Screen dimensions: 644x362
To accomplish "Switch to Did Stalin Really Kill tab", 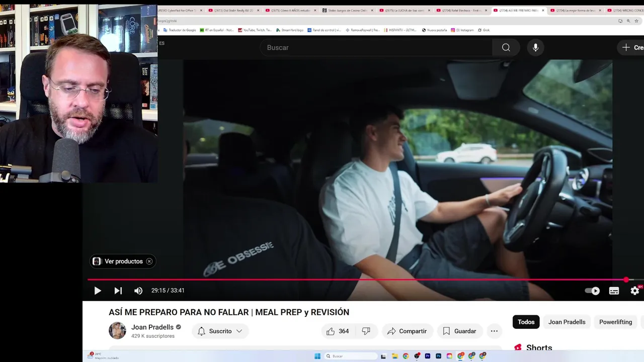I will 233,11.
